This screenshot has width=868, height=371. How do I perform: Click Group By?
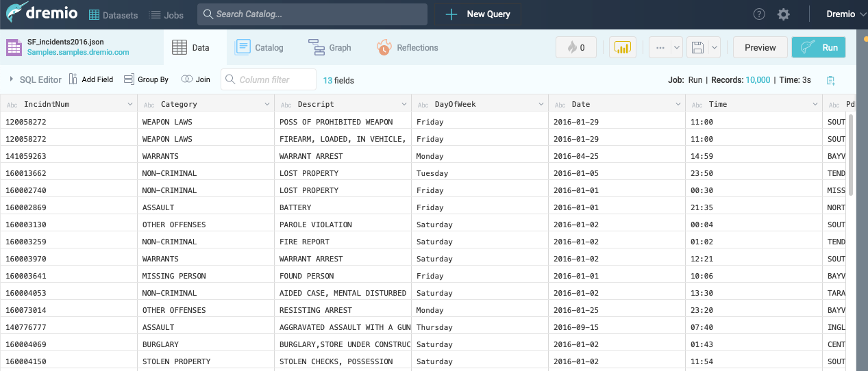[146, 79]
